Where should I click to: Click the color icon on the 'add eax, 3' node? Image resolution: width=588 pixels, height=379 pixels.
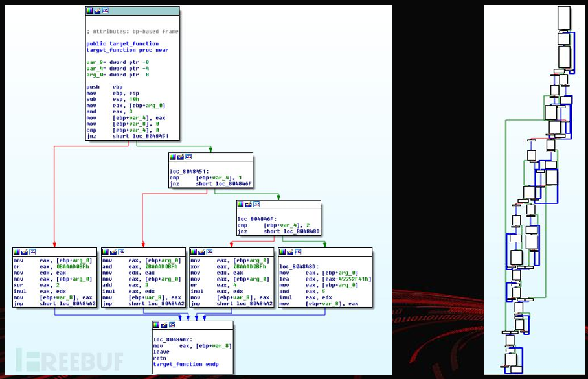(x=106, y=251)
